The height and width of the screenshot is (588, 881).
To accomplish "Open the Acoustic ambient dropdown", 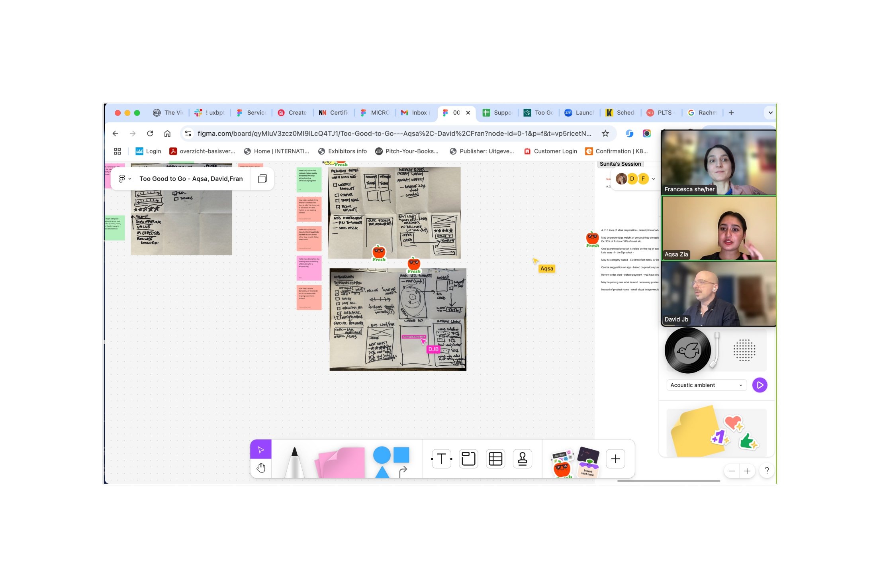I will (706, 385).
